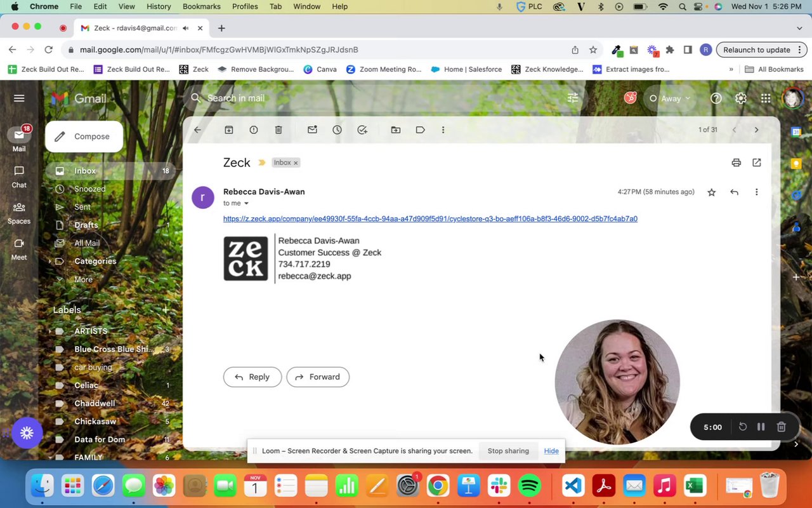Open Drafts folder

[86, 225]
